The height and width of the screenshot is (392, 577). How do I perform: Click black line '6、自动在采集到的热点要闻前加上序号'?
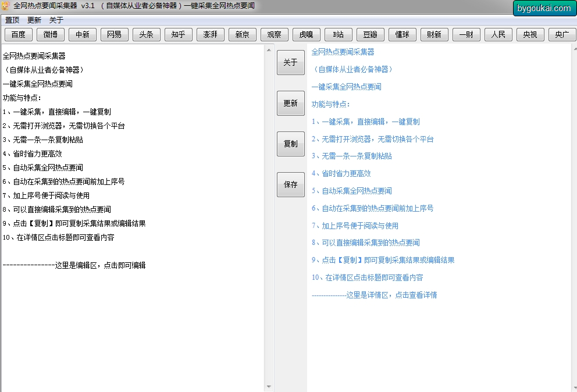63,182
